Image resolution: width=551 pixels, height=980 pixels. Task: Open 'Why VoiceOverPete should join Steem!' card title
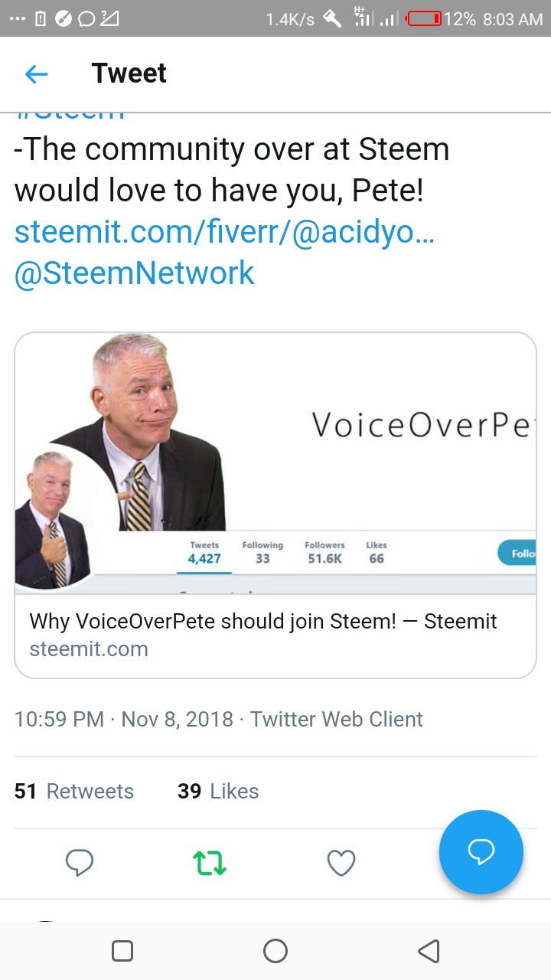point(263,621)
